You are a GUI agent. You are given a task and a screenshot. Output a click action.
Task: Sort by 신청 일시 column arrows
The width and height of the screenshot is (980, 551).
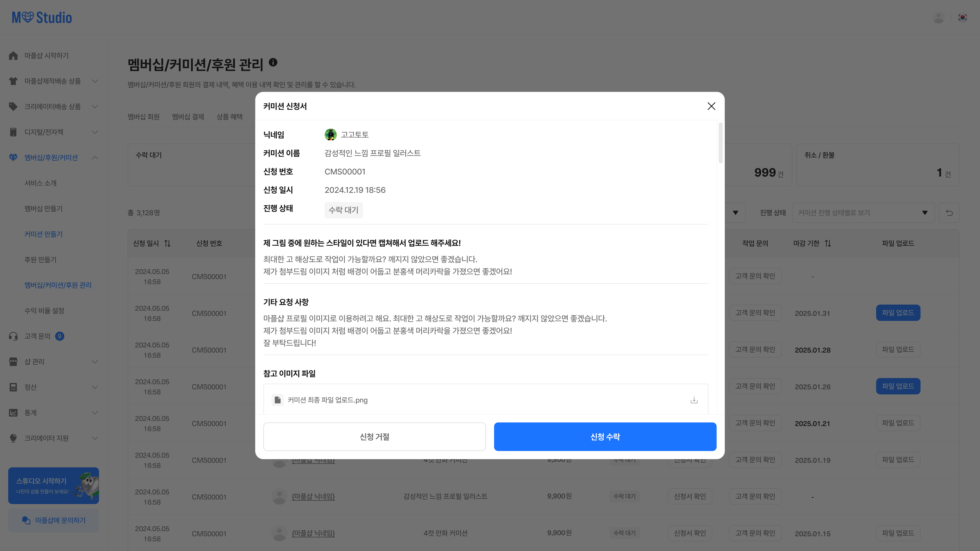click(167, 243)
